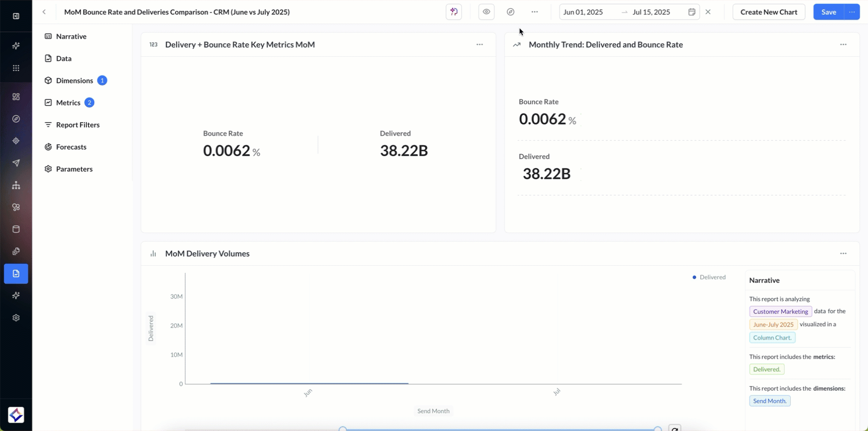This screenshot has height=431, width=868.
Task: Expand options for Monthly Trend chart
Action: coord(843,45)
